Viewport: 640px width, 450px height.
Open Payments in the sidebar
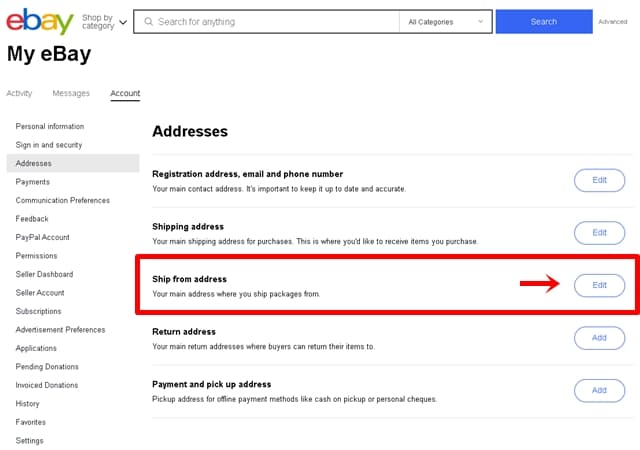click(33, 182)
